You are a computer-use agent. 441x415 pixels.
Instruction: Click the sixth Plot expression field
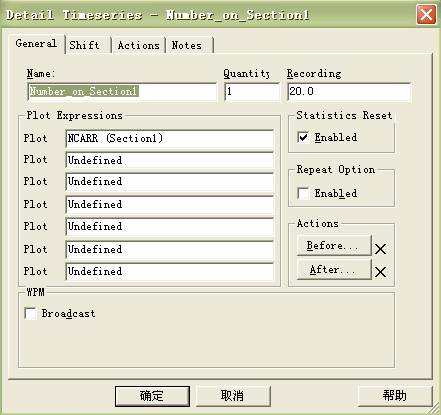[170, 249]
